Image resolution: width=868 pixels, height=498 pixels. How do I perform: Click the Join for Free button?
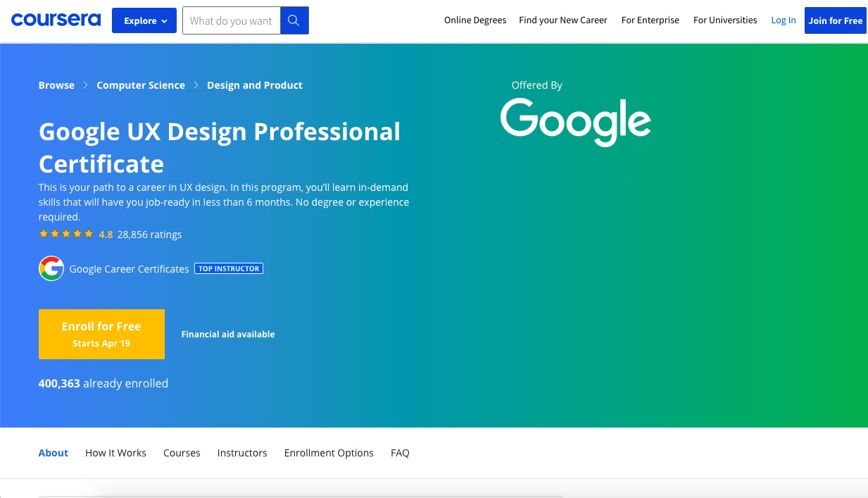835,20
